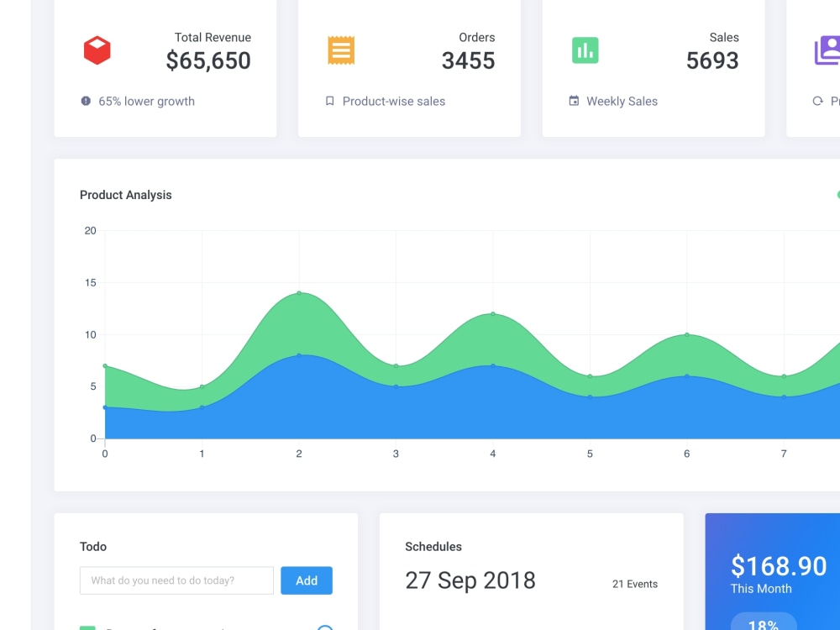Click the info icon beside 65% lower growth
This screenshot has height=630, width=840.
(x=85, y=101)
